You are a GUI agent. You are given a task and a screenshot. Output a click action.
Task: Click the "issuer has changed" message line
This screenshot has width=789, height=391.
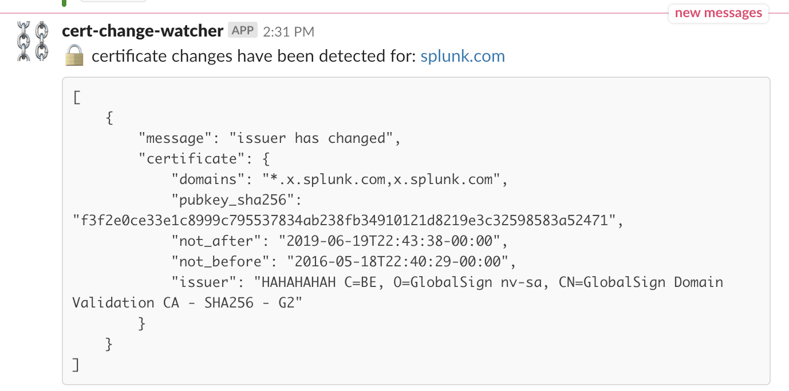270,138
